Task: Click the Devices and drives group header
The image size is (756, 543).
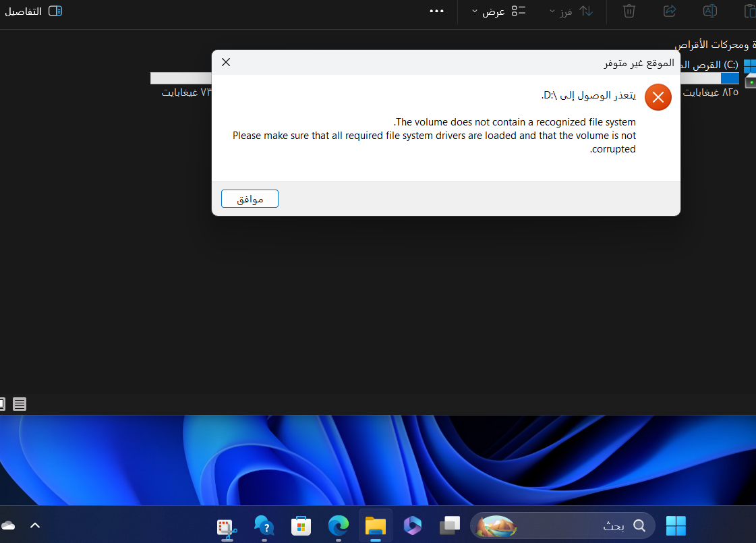Action: pyautogui.click(x=716, y=45)
